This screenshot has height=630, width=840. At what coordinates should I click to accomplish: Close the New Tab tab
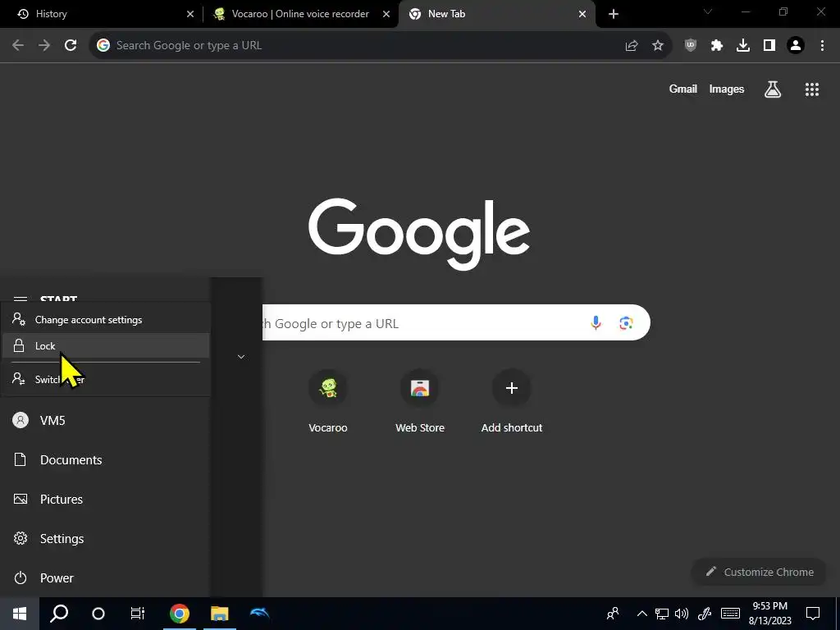pyautogui.click(x=582, y=14)
